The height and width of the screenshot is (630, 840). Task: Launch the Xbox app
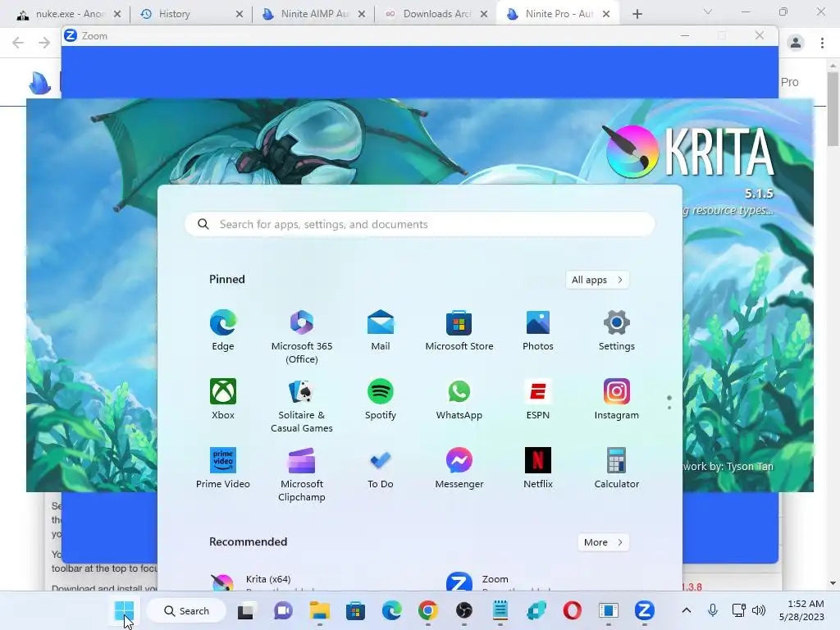(x=223, y=399)
